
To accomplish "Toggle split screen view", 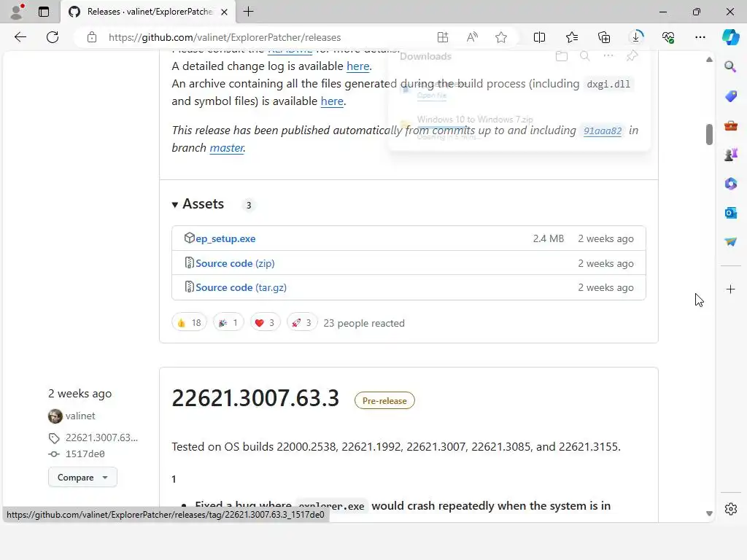I will tap(539, 37).
